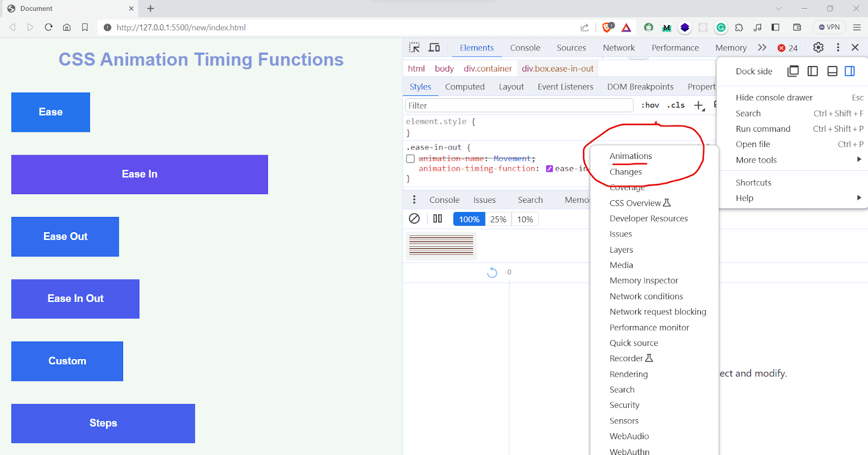868x455 pixels.
Task: Enable the animation-name property checkbox
Action: (x=411, y=159)
